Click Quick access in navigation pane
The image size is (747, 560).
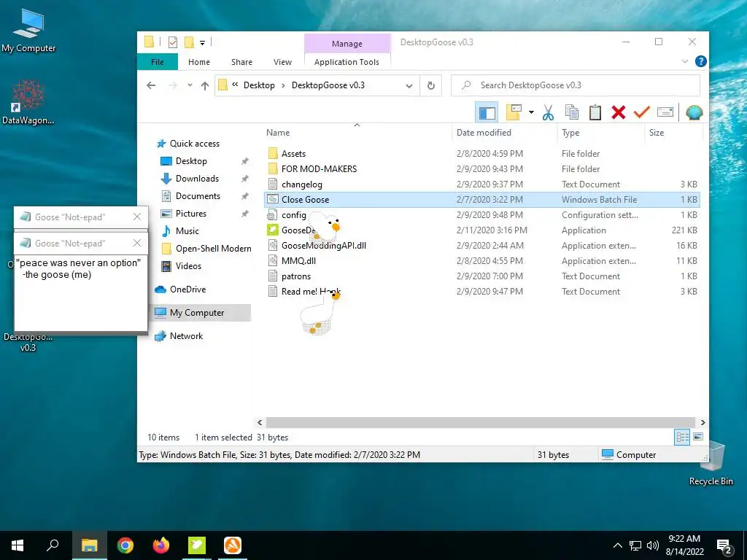194,144
